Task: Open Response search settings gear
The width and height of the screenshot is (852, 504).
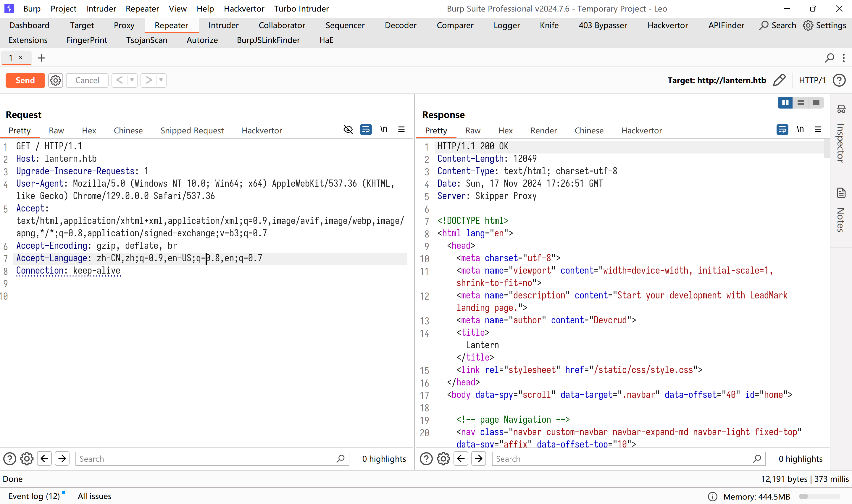Action: pos(443,459)
